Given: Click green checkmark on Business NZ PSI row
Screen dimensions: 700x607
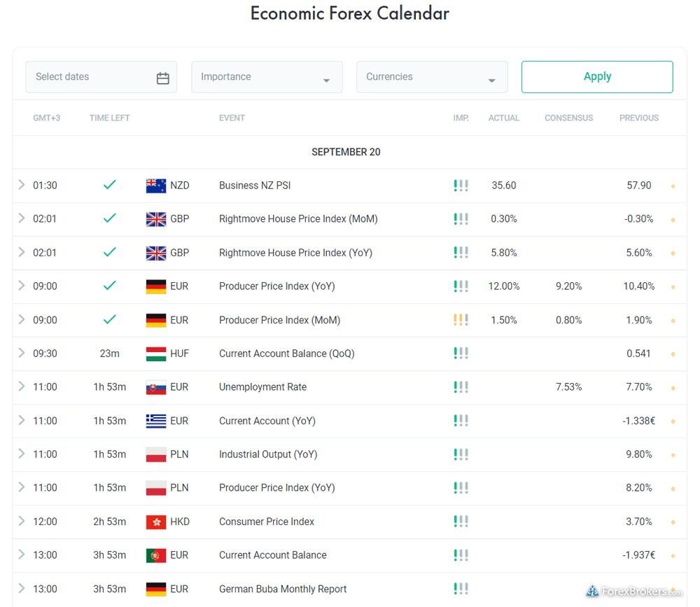Looking at the screenshot, I should click(x=109, y=185).
